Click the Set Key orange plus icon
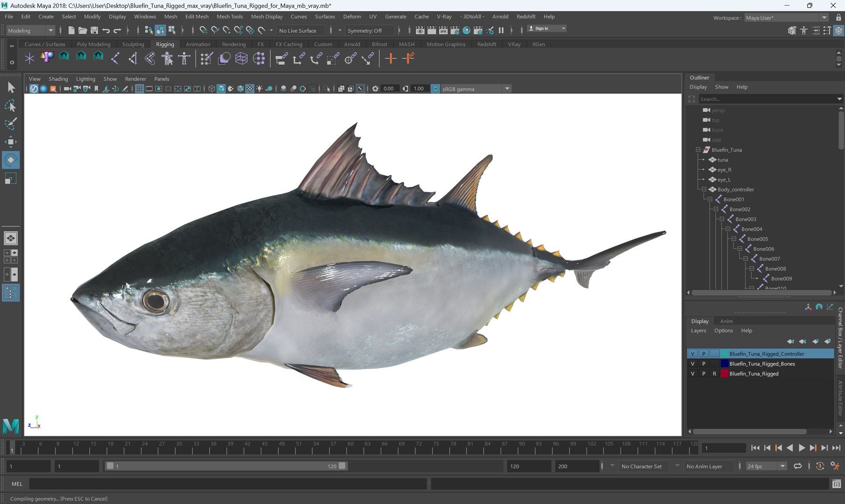This screenshot has height=504, width=845. [391, 58]
